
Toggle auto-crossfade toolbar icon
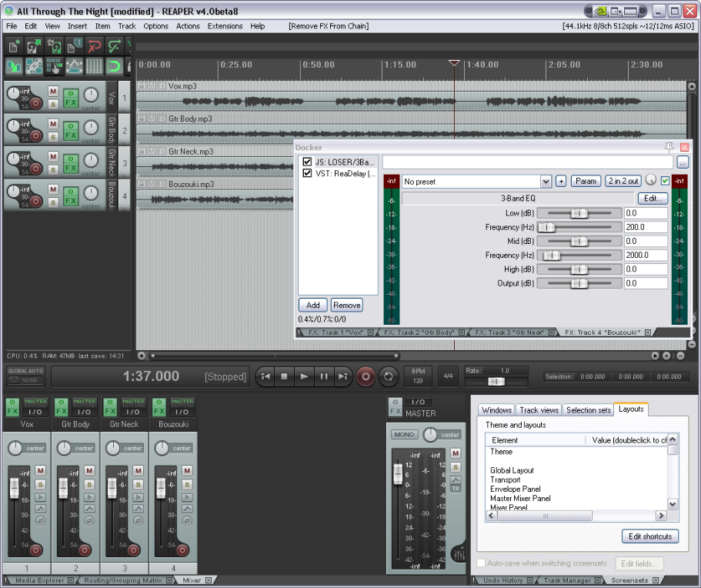tap(13, 67)
